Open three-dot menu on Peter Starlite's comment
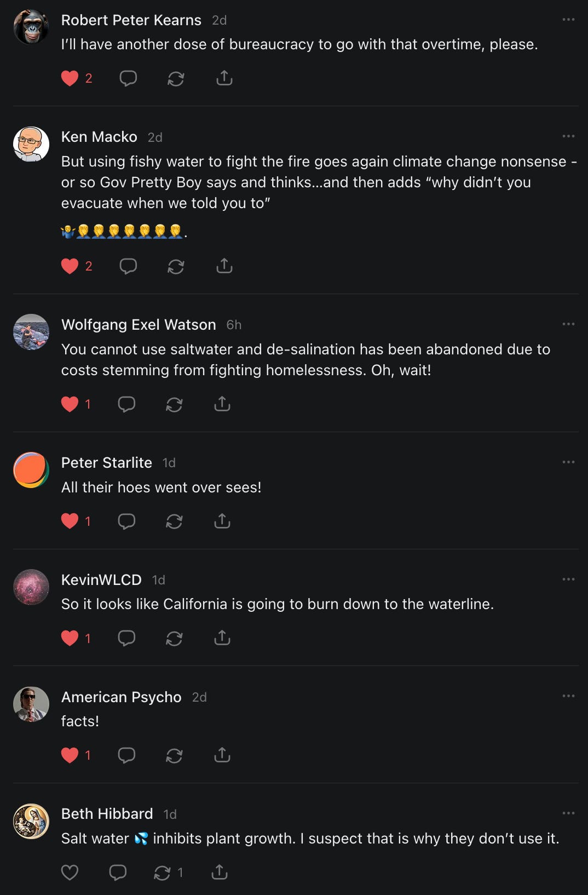 568,462
